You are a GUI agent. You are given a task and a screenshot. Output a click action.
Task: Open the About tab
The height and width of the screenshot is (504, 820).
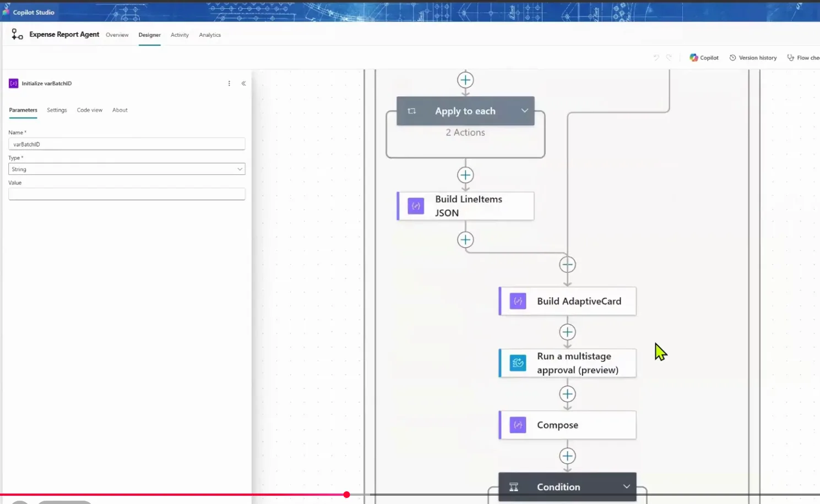[120, 110]
